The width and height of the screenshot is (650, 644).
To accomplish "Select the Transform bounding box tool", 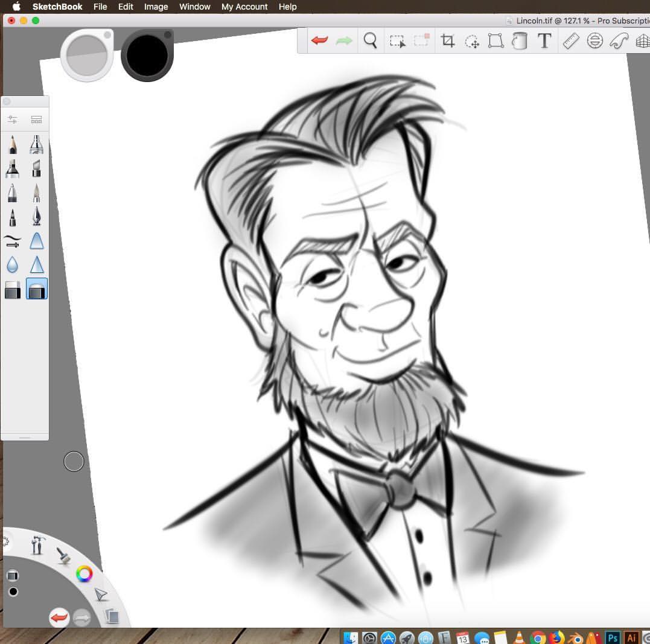I will 495,40.
